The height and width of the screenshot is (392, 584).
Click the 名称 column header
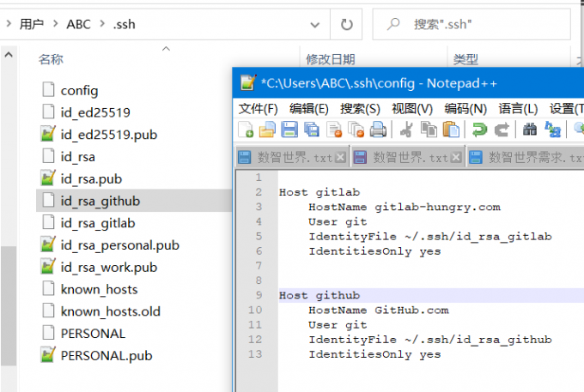(52, 59)
